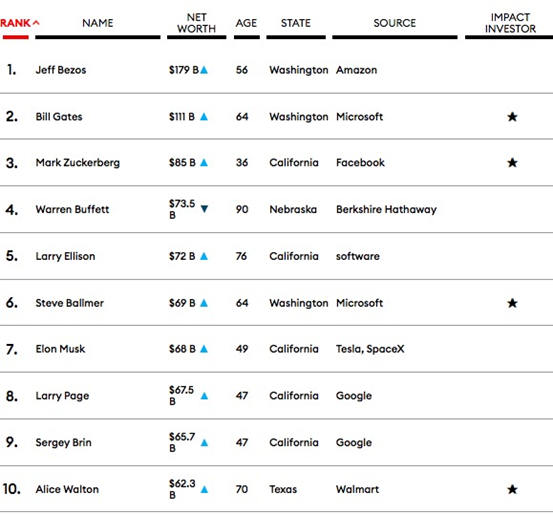Click the blue up arrow beside Jeff Bezos's $179 B

click(x=204, y=70)
